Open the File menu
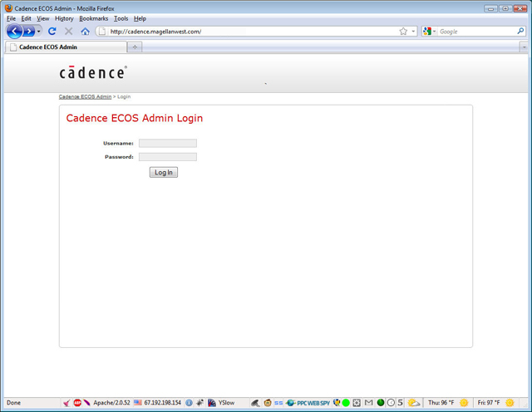This screenshot has width=532, height=412. click(11, 18)
